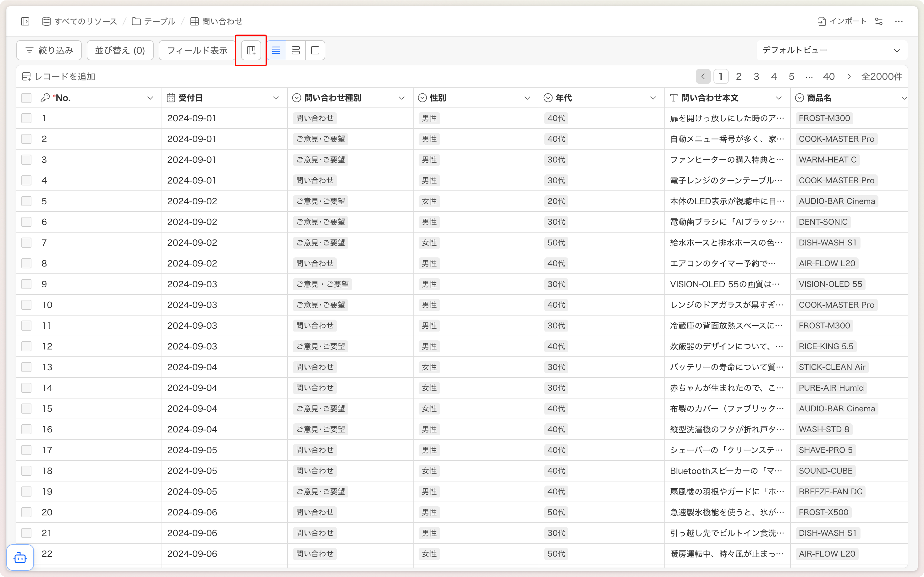Click the 絞り込み filter button

[49, 50]
